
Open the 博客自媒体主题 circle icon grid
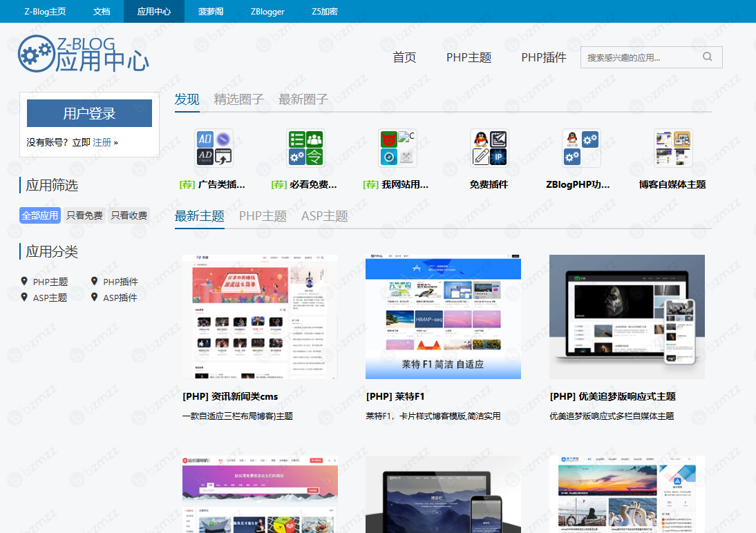tap(673, 148)
